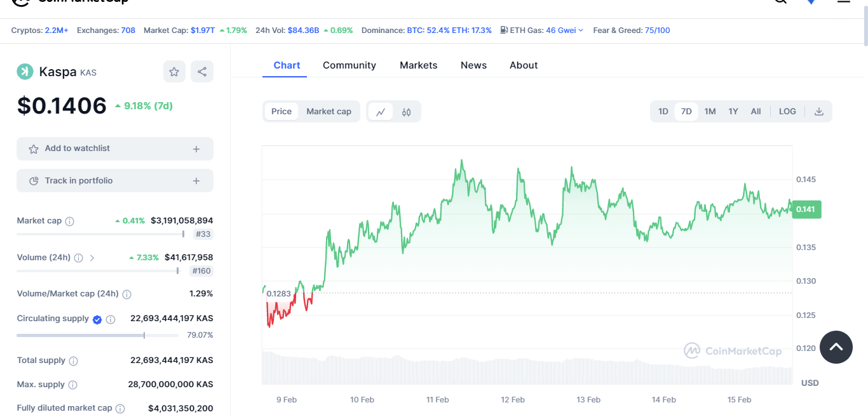Select the Market cap chart toggle
The image size is (868, 417).
click(x=329, y=112)
